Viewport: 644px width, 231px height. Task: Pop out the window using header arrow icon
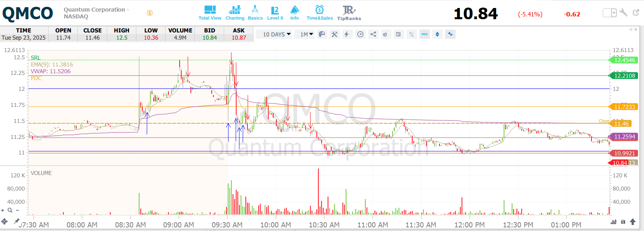[x=636, y=13]
